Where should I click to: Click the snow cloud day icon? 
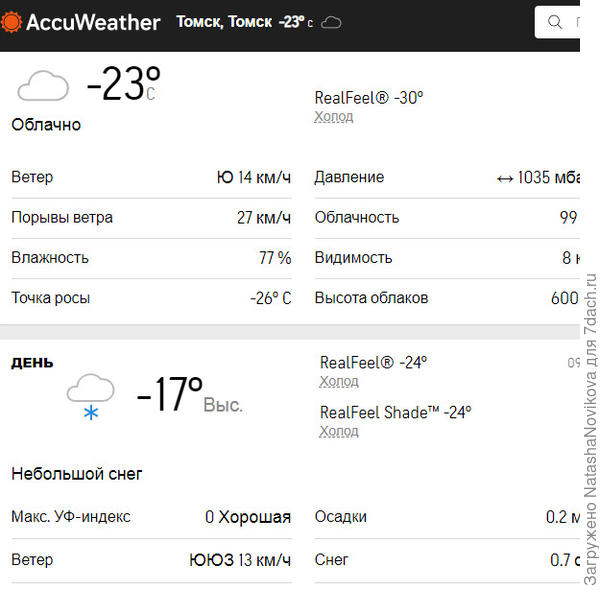90,396
